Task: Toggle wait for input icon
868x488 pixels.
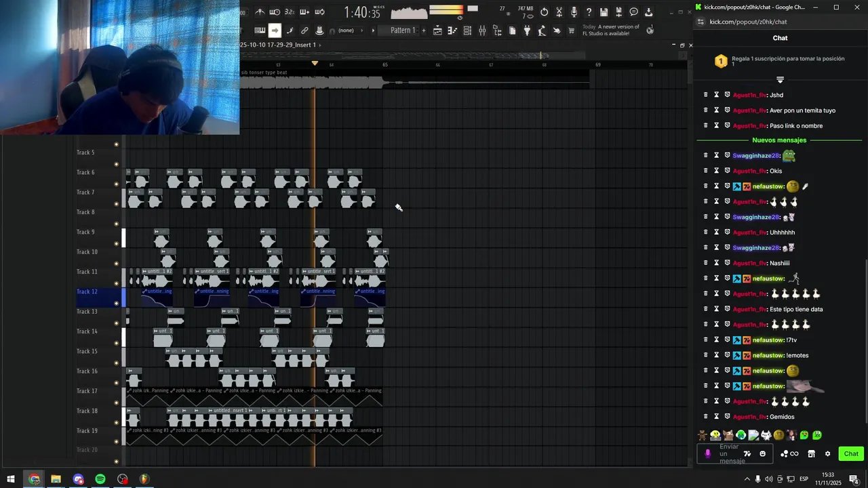Action: [x=275, y=12]
